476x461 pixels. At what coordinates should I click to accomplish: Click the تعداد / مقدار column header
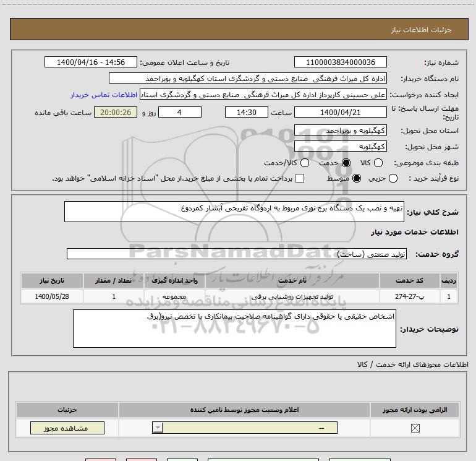(114, 280)
